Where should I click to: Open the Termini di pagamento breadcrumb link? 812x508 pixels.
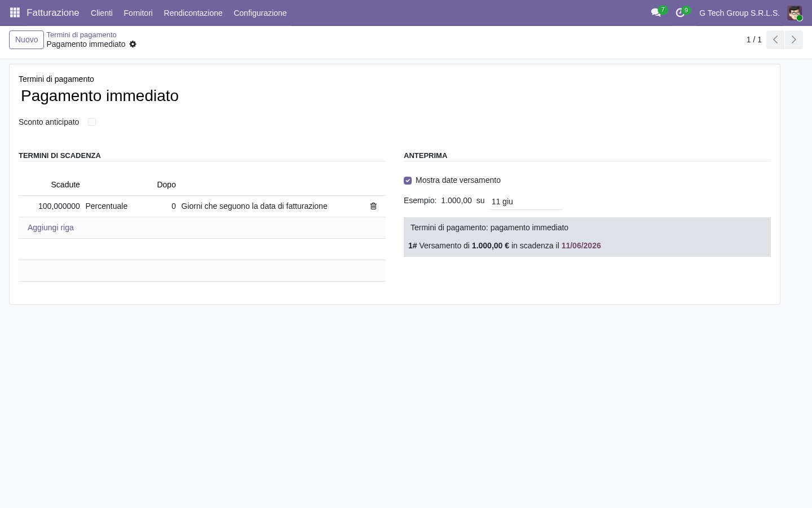[81, 34]
